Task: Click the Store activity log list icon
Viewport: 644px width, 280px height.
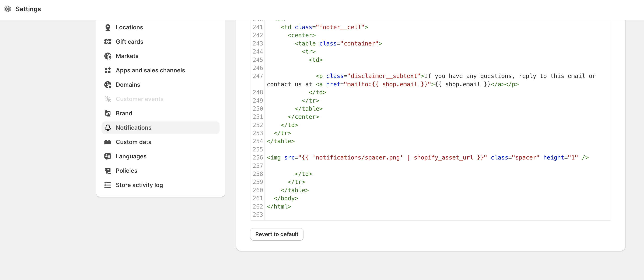Action: (108, 185)
